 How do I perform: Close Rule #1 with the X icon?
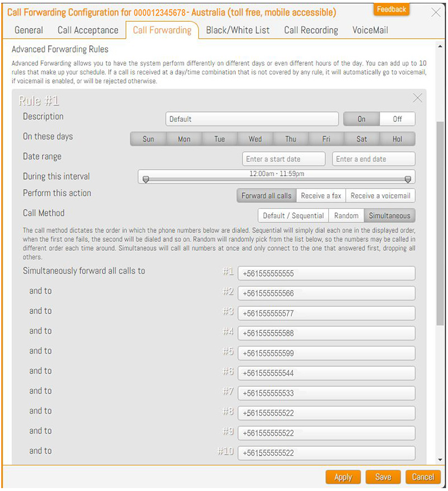click(417, 98)
